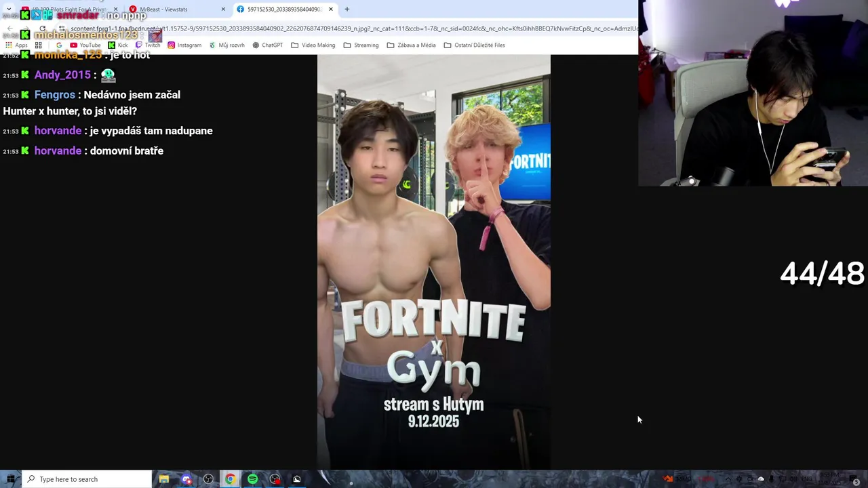Viewport: 868px width, 488px height.
Task: Expand the Video Making bookmark folder
Action: pyautogui.click(x=313, y=45)
